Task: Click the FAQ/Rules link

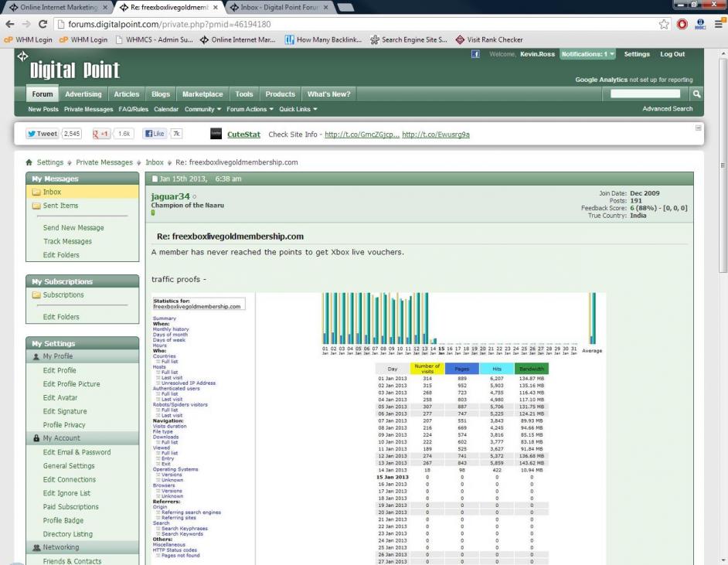Action: 133,109
